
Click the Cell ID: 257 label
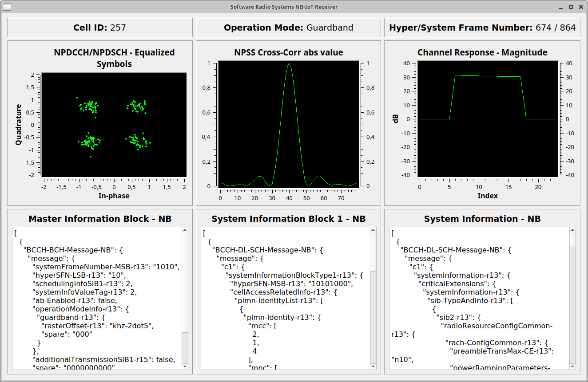click(x=99, y=28)
